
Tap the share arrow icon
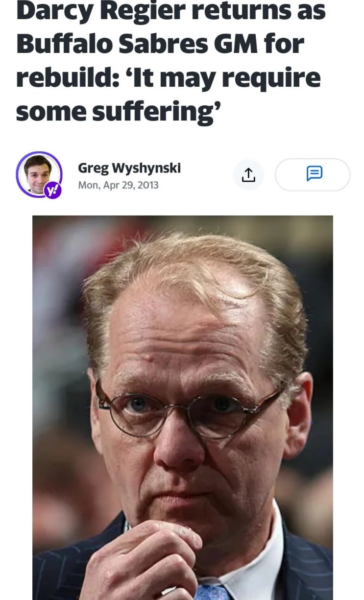tap(248, 175)
